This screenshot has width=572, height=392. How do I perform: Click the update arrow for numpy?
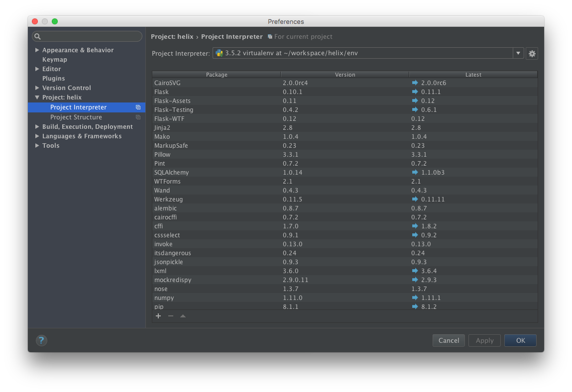[415, 297]
